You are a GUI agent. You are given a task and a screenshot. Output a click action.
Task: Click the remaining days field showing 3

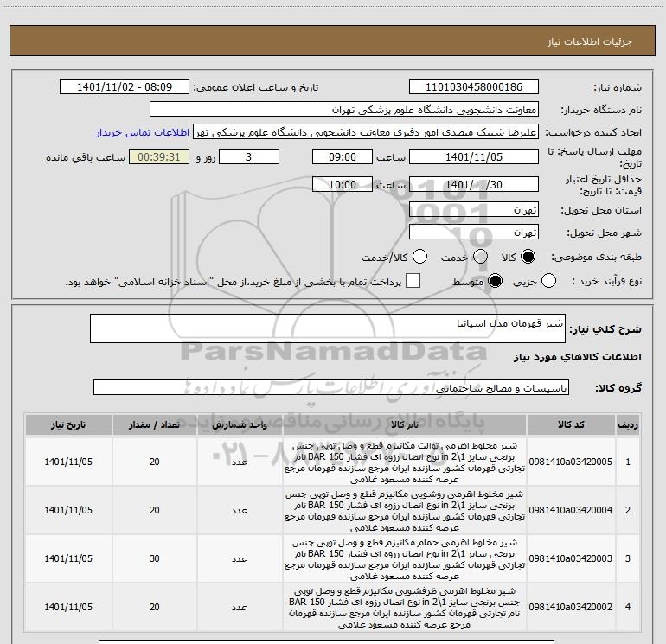249,156
